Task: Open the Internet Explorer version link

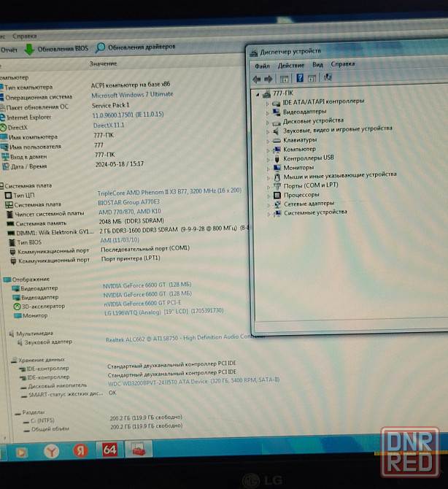Action: 128,115
